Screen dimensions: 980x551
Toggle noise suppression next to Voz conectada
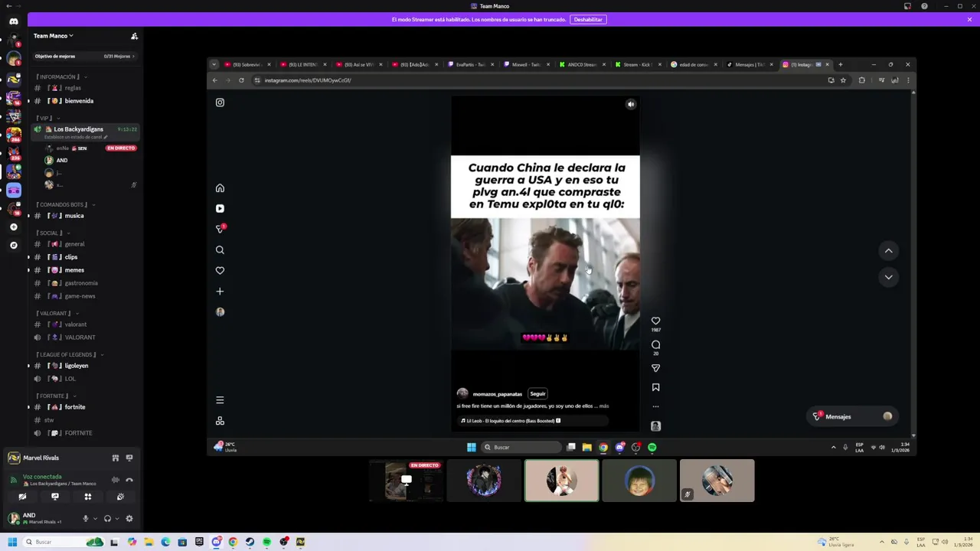click(116, 481)
